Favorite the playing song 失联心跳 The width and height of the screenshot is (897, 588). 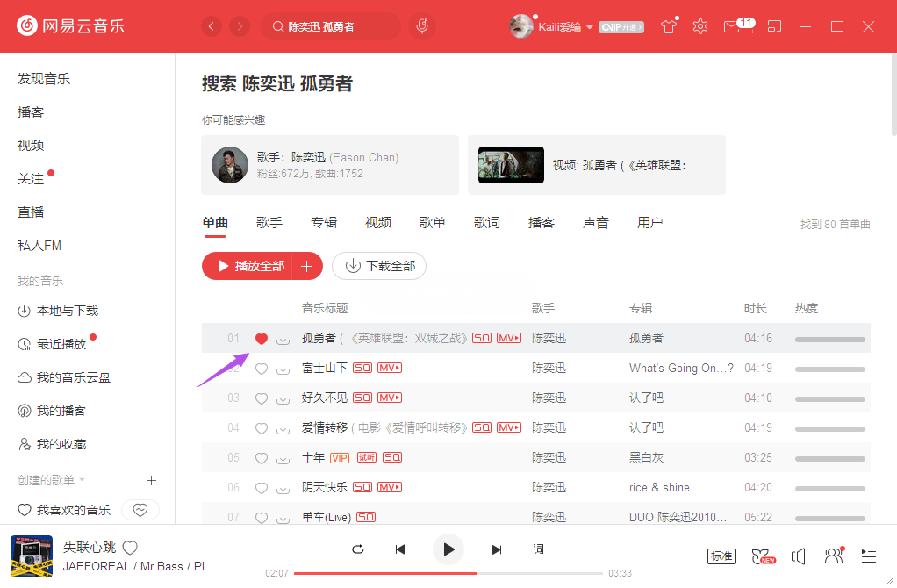[x=129, y=547]
